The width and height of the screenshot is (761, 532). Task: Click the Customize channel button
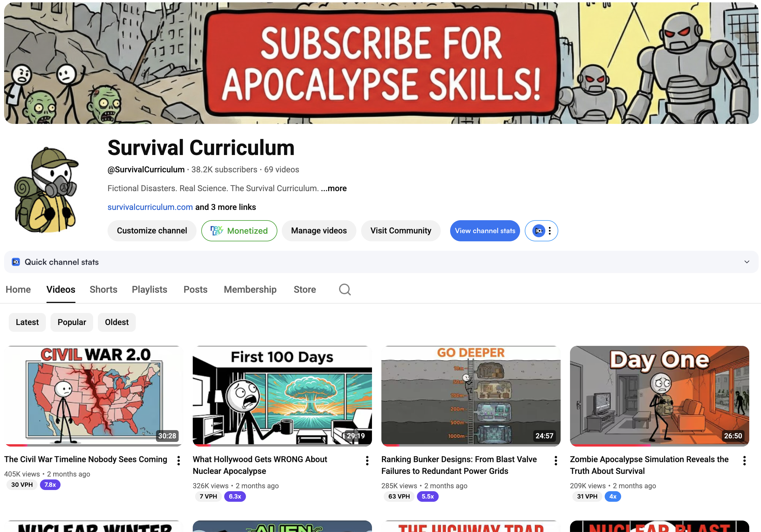152,230
